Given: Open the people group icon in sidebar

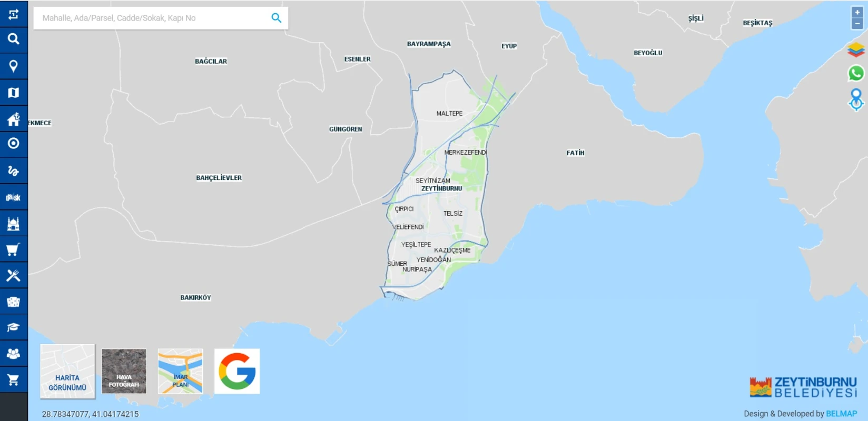Looking at the screenshot, I should (x=14, y=354).
